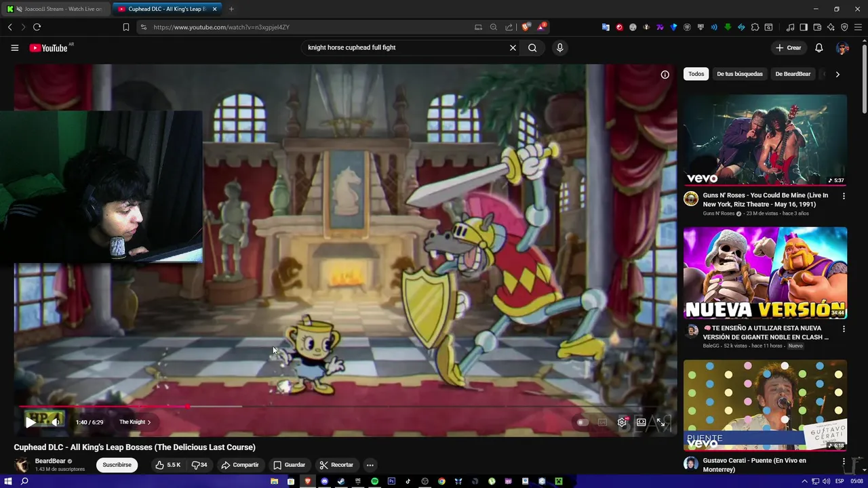Enter fullscreen on the video player

660,422
